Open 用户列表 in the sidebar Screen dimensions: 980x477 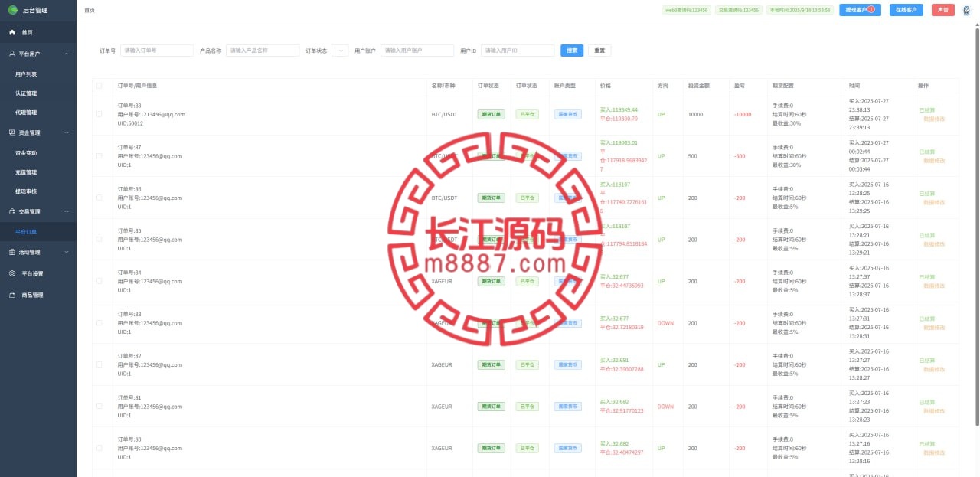point(26,74)
